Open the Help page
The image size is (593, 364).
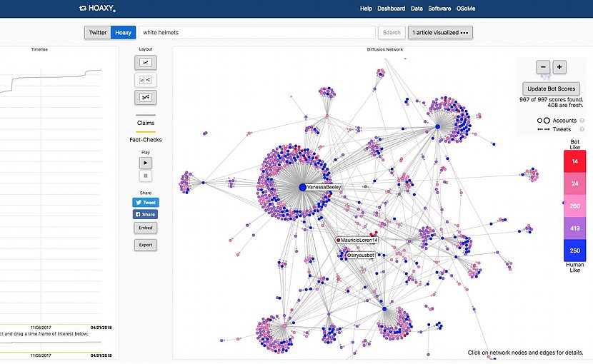366,9
